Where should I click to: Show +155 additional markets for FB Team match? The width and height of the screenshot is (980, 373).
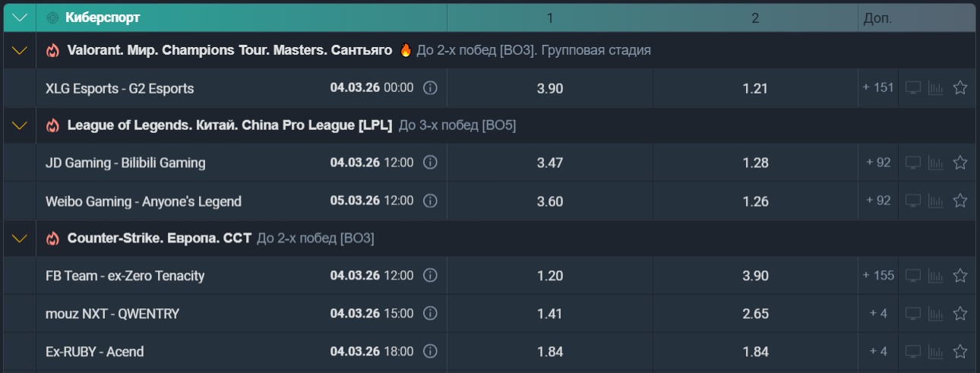tap(878, 276)
